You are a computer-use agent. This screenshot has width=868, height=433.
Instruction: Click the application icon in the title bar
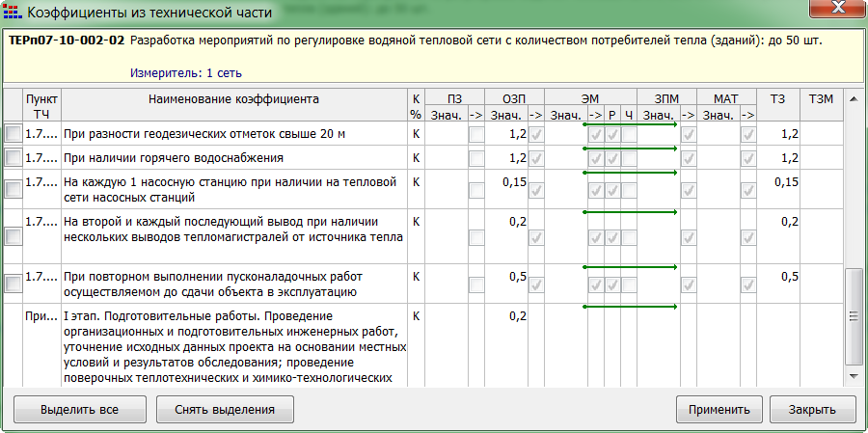click(x=14, y=12)
